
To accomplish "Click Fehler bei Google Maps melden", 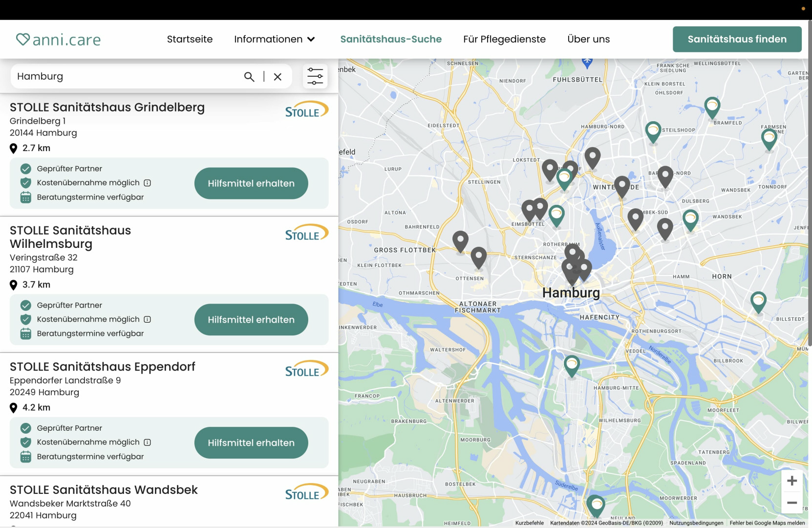I will [x=767, y=523].
